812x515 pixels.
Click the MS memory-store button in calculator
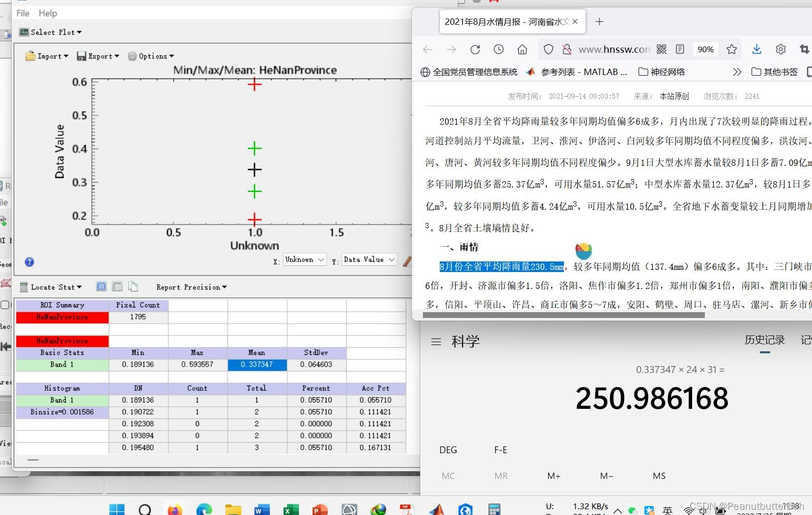658,475
